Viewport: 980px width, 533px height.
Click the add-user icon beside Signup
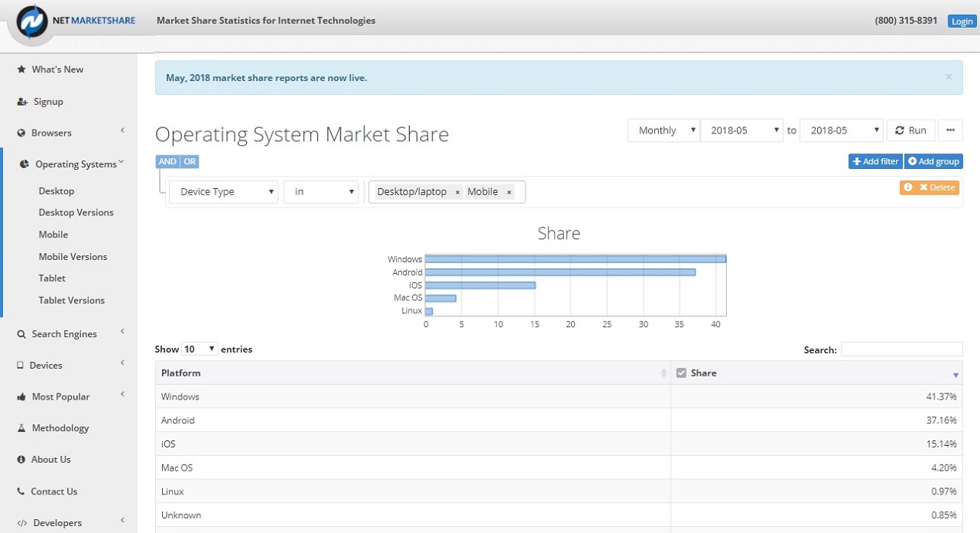(22, 102)
